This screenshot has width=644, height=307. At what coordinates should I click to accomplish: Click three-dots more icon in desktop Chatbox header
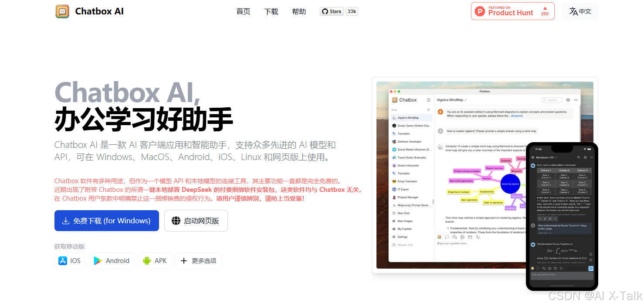(576, 100)
